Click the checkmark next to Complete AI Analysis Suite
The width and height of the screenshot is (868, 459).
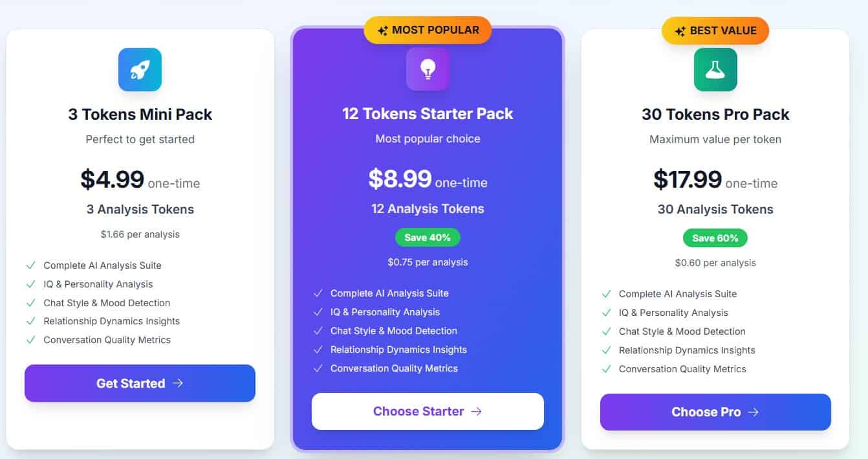(x=30, y=265)
